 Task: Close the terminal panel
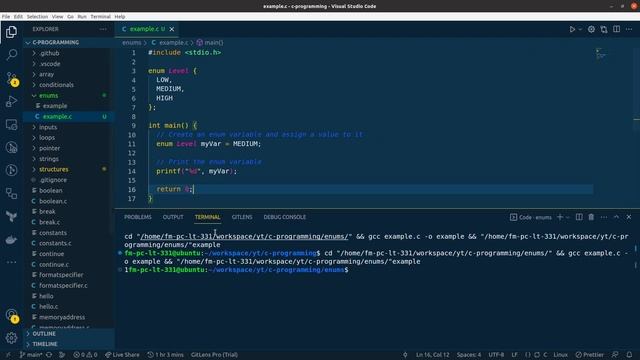(629, 217)
